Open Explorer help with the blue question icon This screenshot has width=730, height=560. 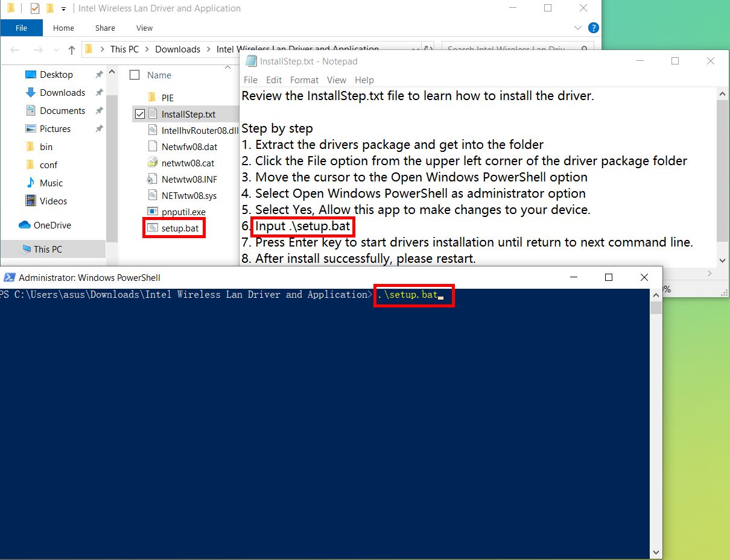click(x=594, y=28)
